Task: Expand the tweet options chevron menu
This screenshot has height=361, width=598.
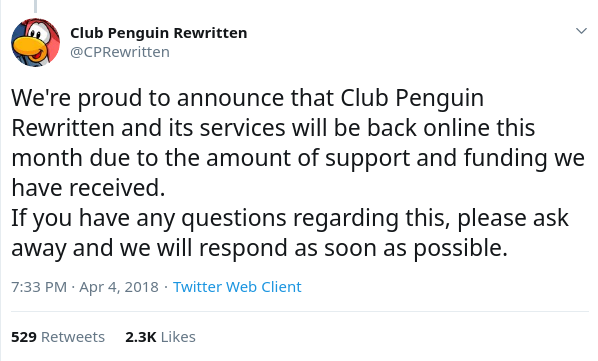Action: click(581, 31)
